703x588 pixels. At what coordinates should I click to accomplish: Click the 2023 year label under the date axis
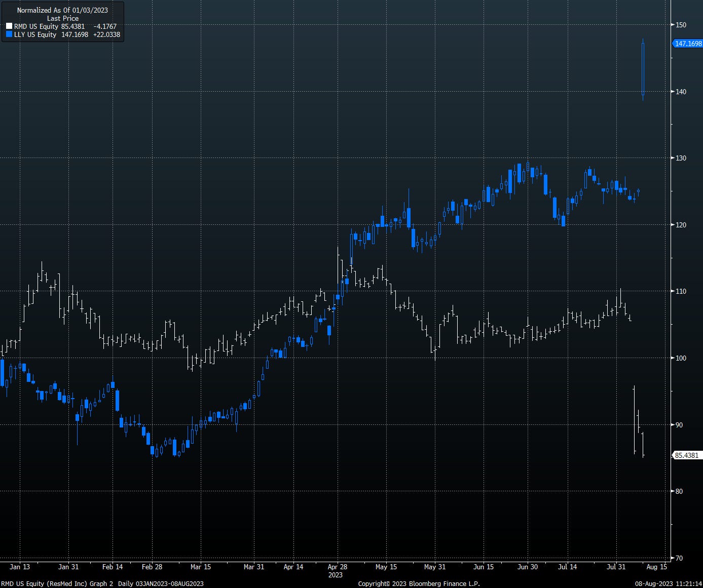coord(336,575)
